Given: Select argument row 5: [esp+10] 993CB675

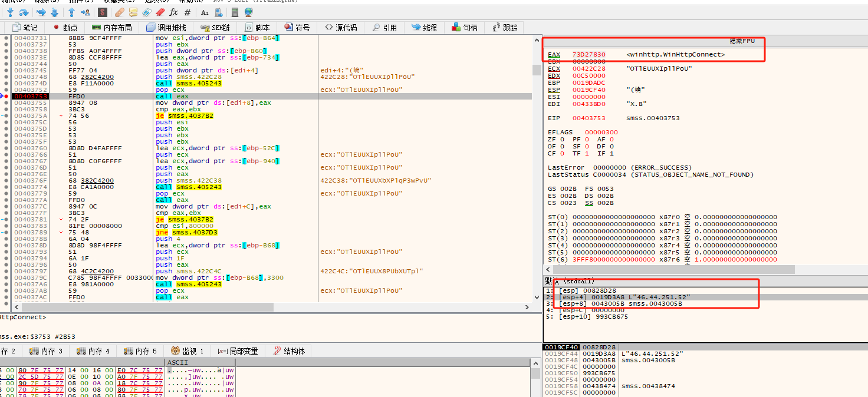Looking at the screenshot, I should click(x=705, y=316).
